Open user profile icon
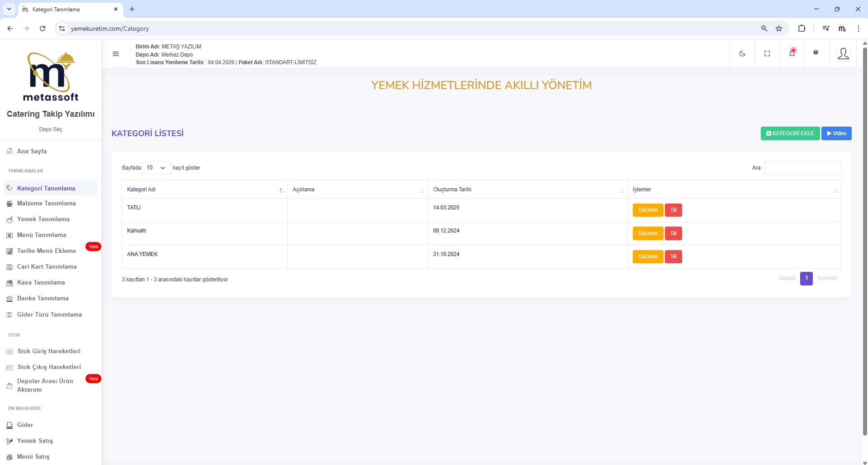The width and height of the screenshot is (868, 465). click(x=843, y=54)
